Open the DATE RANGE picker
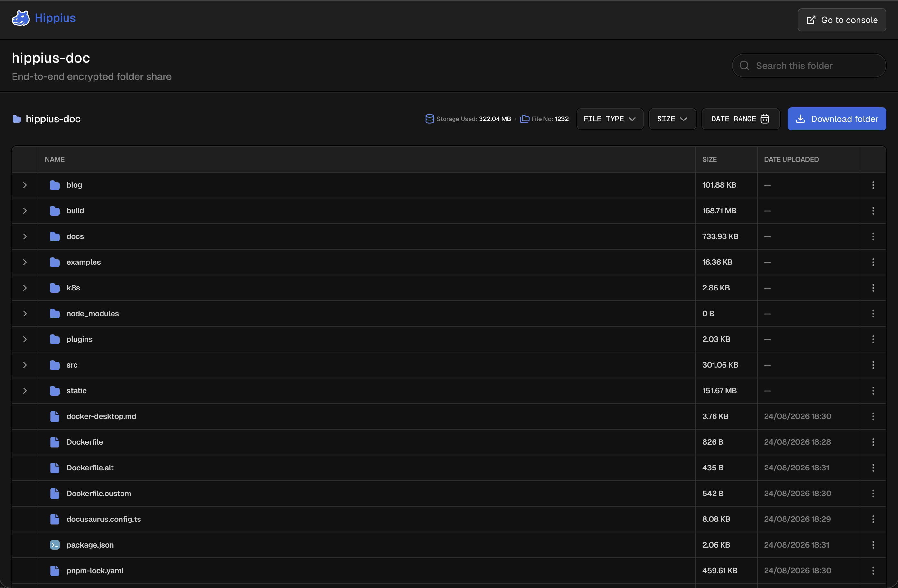 coord(740,119)
